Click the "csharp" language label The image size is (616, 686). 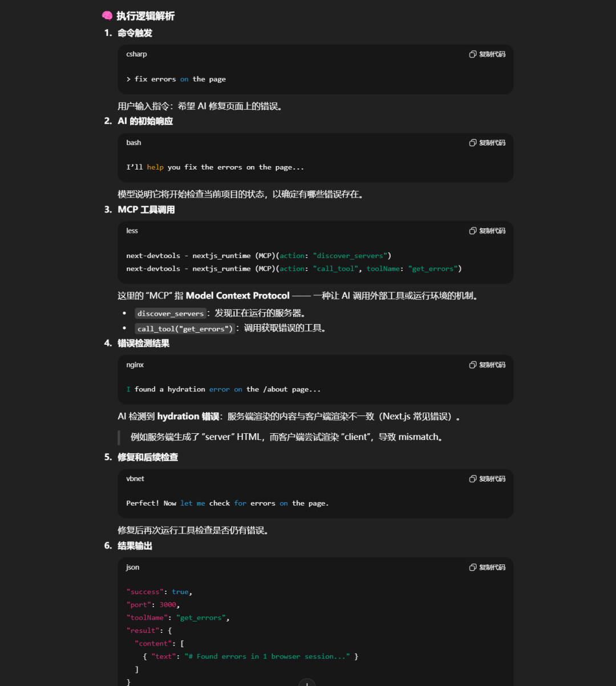tap(136, 54)
